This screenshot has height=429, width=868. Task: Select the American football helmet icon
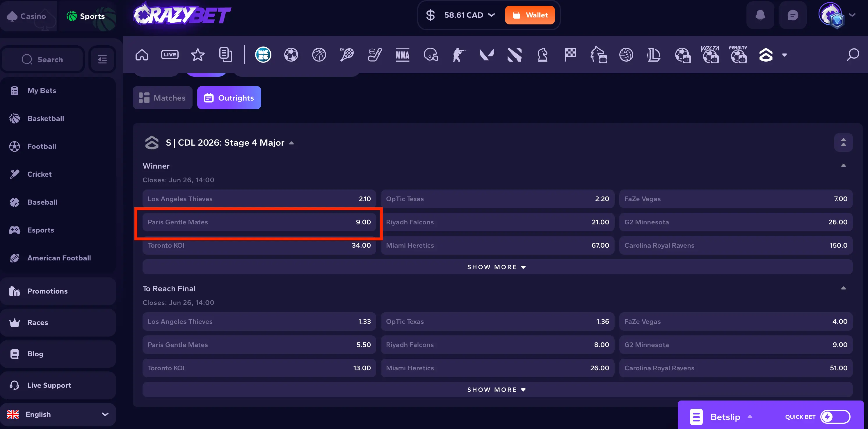(x=431, y=55)
